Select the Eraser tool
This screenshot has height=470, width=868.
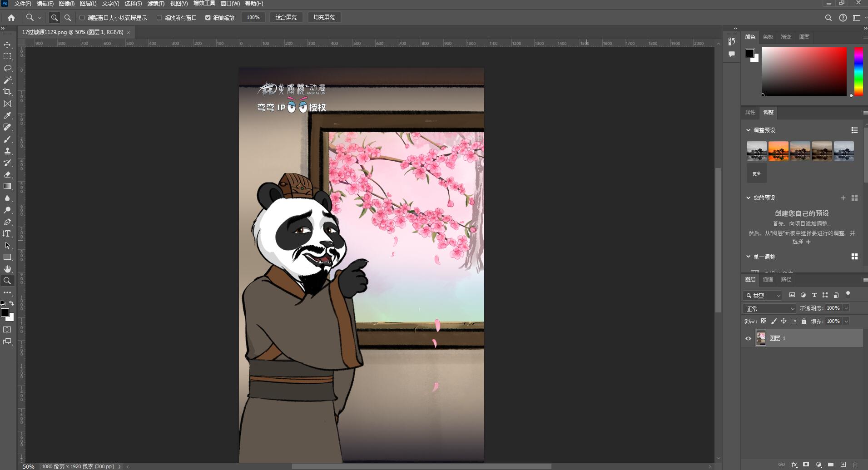click(x=7, y=174)
